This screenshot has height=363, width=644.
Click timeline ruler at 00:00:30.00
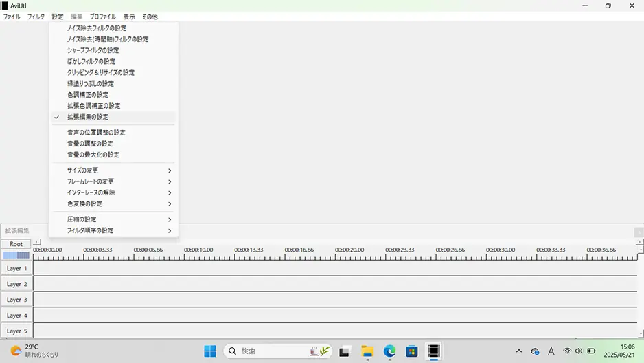(501, 250)
